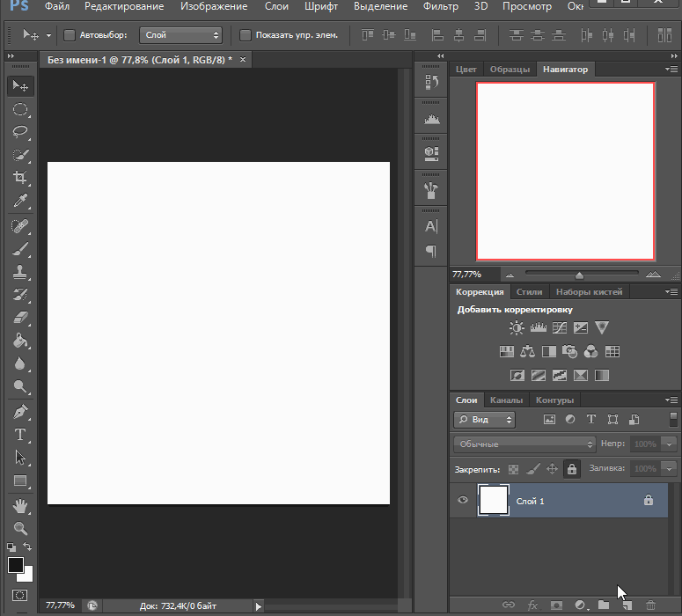Select the Horizontal Type tool
The image size is (682, 616).
(x=20, y=435)
